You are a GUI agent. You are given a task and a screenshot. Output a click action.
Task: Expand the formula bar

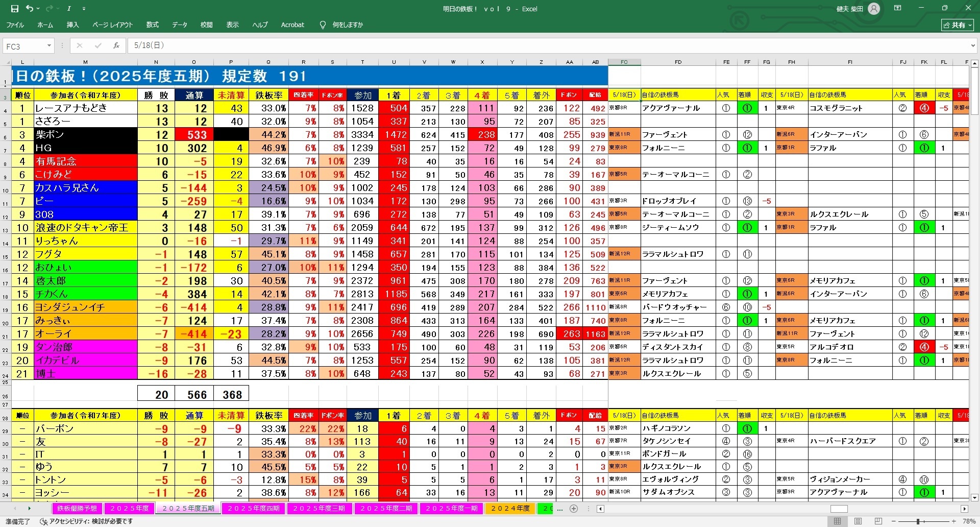[x=972, y=46]
